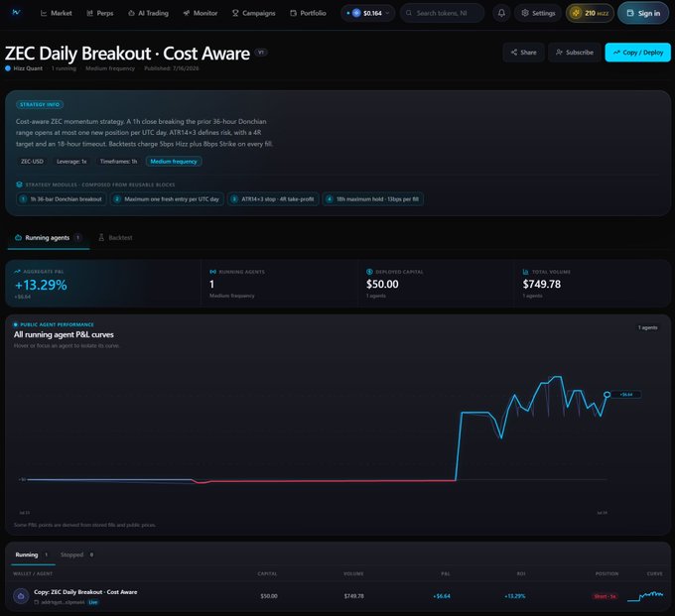675x616 pixels.
Task: Click the Running Agents infinity icon
Action: point(212,272)
